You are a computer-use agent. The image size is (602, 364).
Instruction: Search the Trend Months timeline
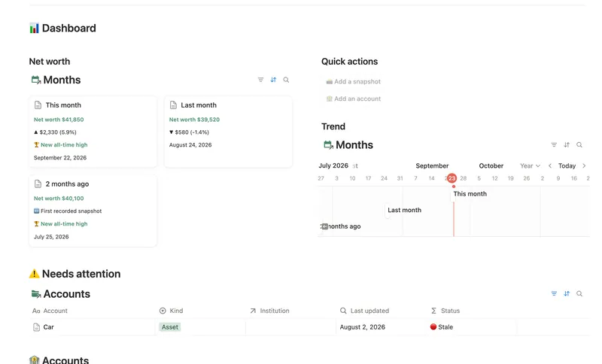coord(579,144)
